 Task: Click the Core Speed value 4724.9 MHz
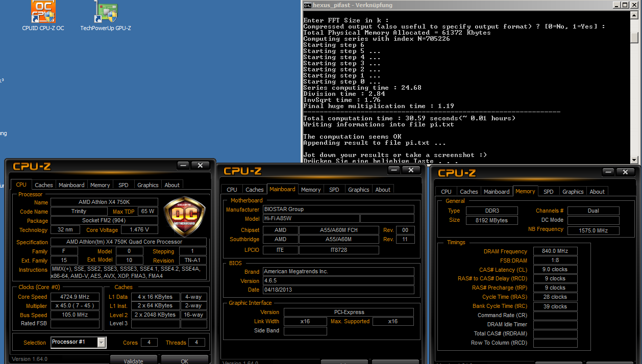(75, 297)
